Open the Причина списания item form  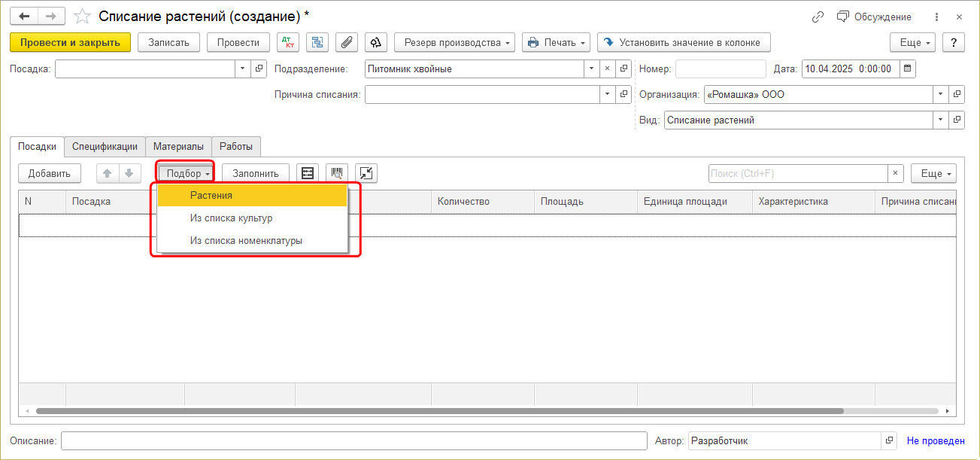point(624,95)
